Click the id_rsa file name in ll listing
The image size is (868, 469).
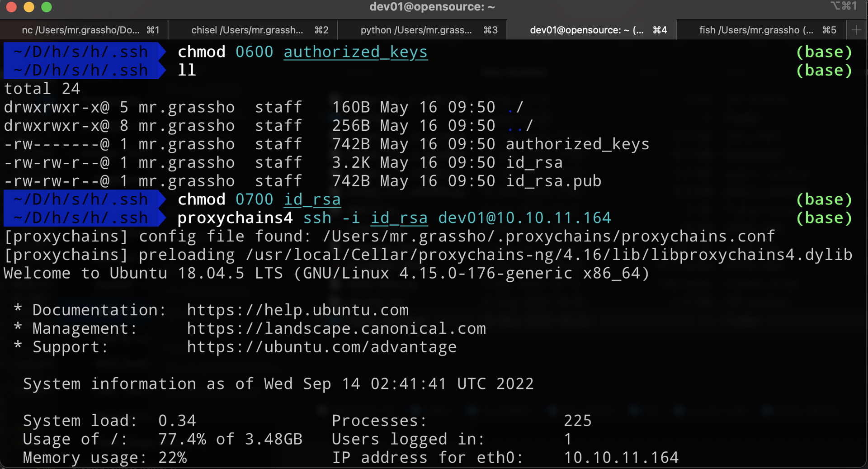(x=534, y=162)
